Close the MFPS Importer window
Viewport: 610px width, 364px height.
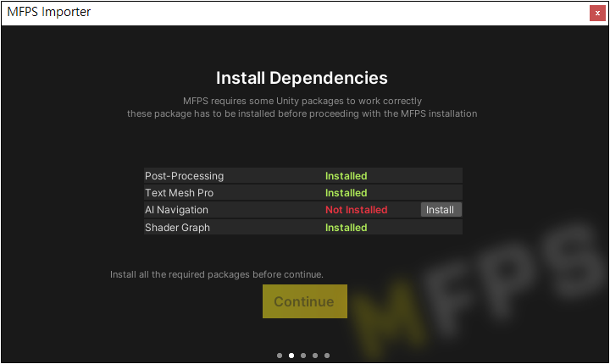coord(597,13)
